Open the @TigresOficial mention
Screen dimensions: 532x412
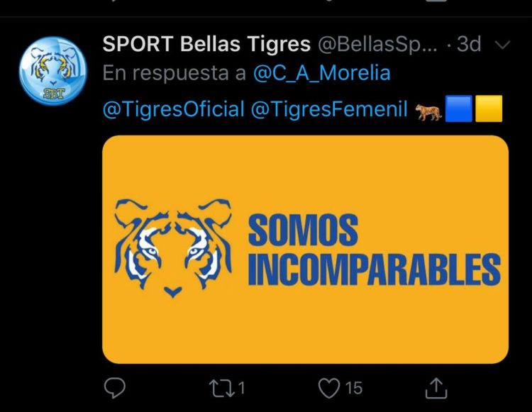click(x=173, y=109)
